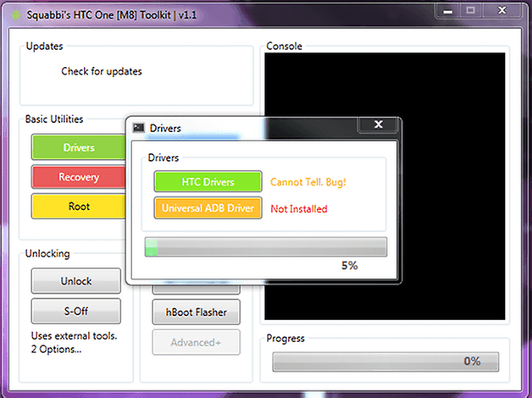
Task: Select the yellow Root button
Action: [79, 206]
